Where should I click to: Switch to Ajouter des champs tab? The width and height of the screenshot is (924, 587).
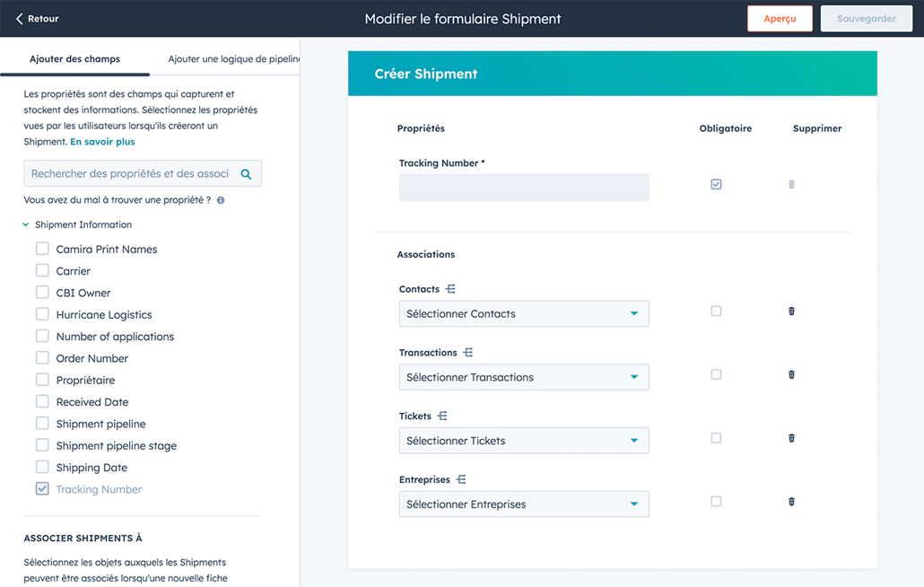(74, 59)
